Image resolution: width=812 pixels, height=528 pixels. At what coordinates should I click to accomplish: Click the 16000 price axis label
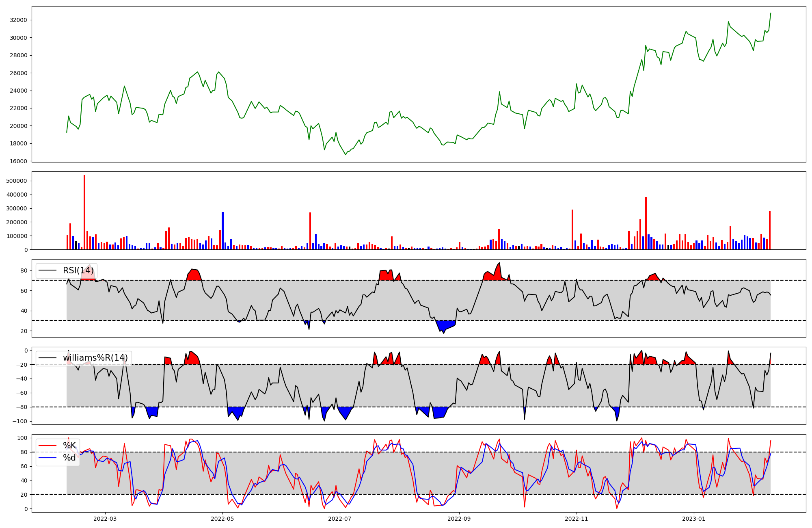18,161
